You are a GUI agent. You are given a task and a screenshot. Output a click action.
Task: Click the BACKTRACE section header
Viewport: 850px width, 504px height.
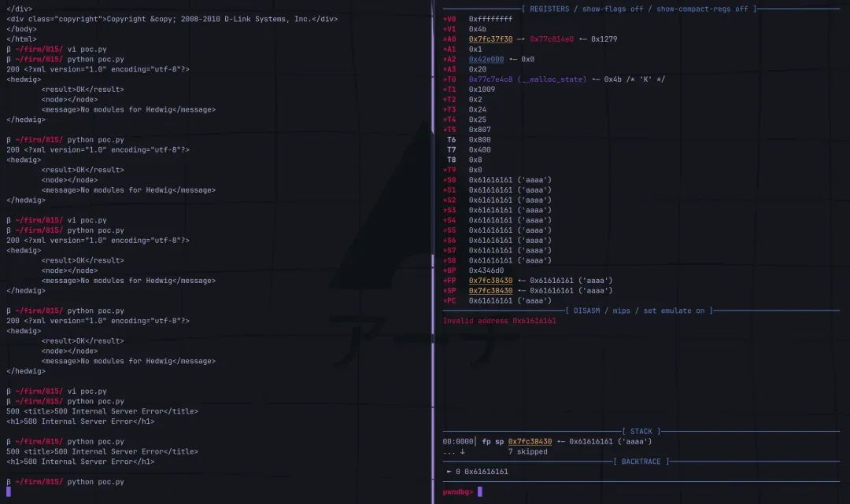click(x=641, y=462)
